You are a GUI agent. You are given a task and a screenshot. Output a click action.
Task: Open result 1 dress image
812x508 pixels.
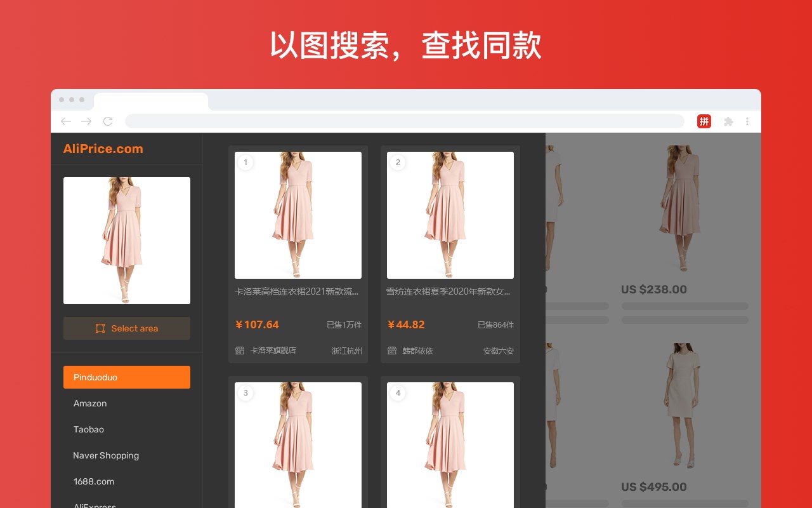pyautogui.click(x=298, y=215)
